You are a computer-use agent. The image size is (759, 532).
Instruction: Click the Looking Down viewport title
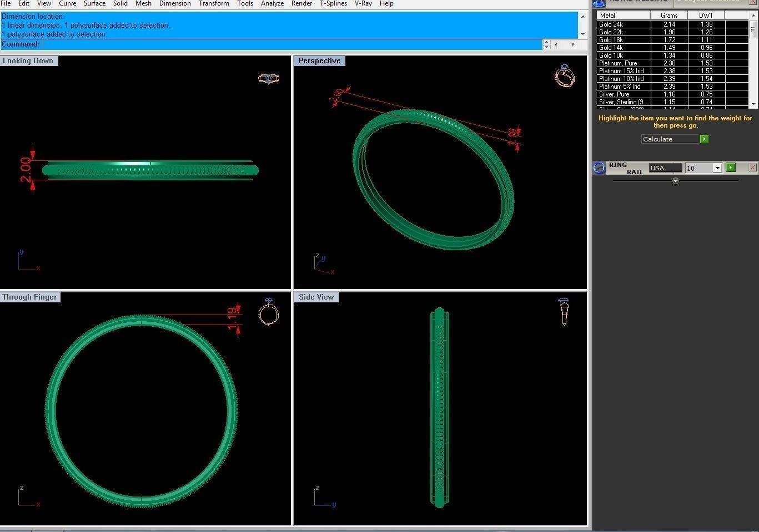(x=28, y=61)
